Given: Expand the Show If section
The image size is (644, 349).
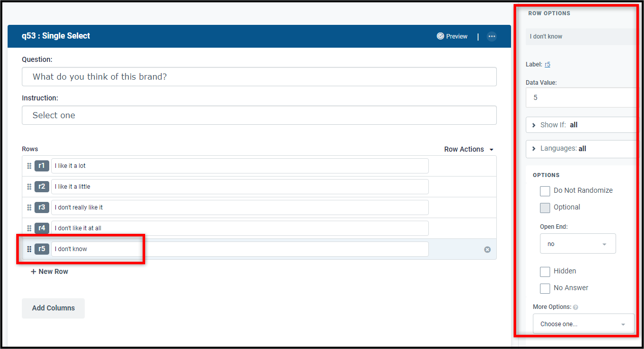Looking at the screenshot, I should point(581,125).
